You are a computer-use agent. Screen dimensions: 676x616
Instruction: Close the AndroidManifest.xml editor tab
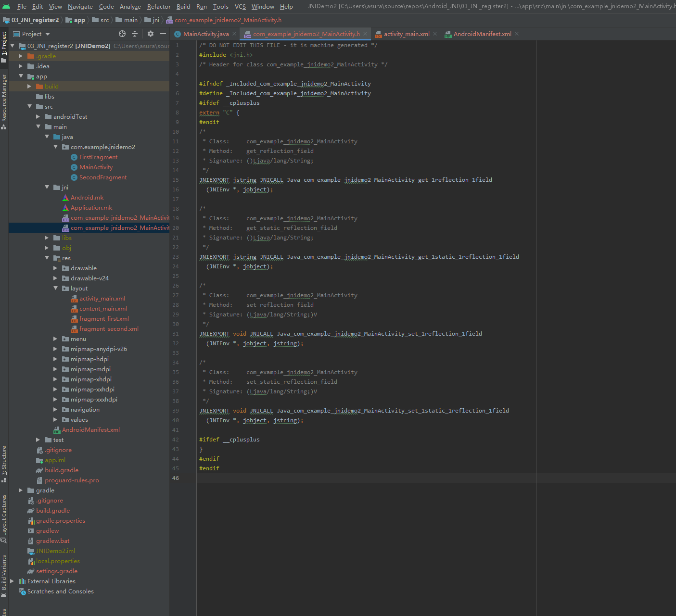pyautogui.click(x=517, y=34)
